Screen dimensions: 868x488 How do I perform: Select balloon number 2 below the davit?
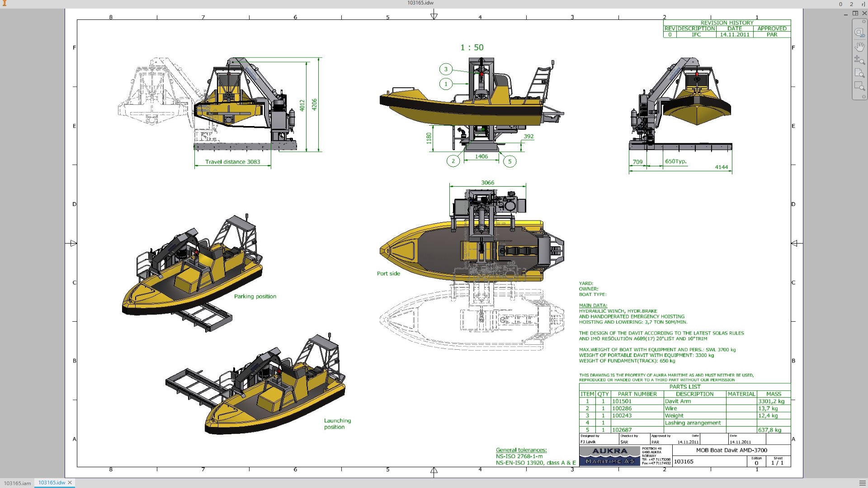pos(453,161)
